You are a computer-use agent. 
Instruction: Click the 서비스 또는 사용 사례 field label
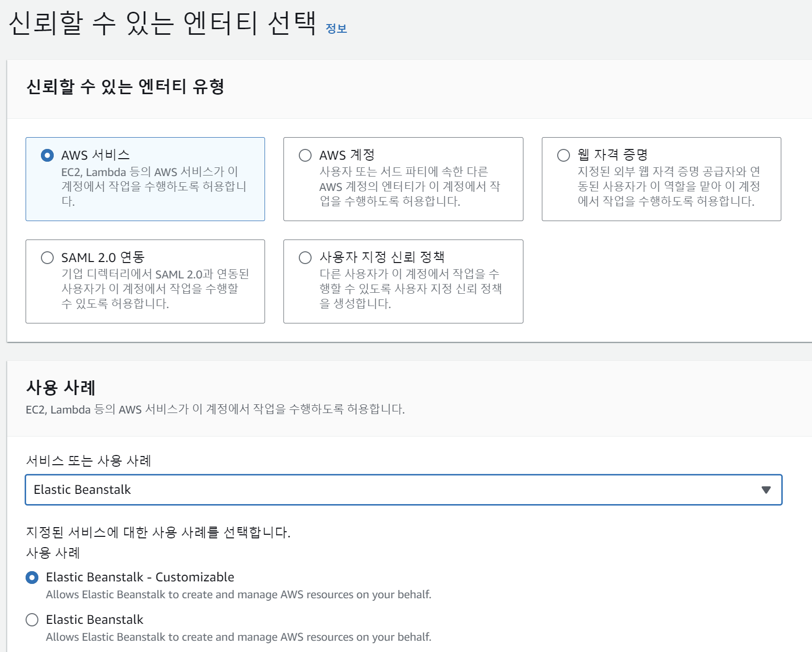coord(89,461)
